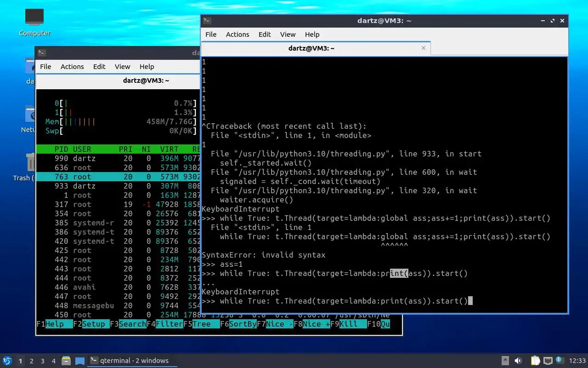Open Help menu in htop terminal window
Image resolution: width=588 pixels, height=368 pixels.
point(147,67)
